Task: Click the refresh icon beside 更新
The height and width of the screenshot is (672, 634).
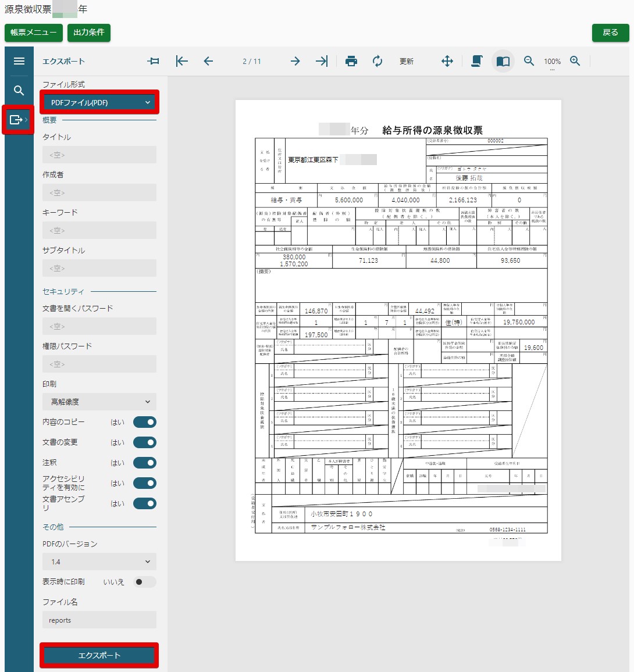Action: click(377, 61)
